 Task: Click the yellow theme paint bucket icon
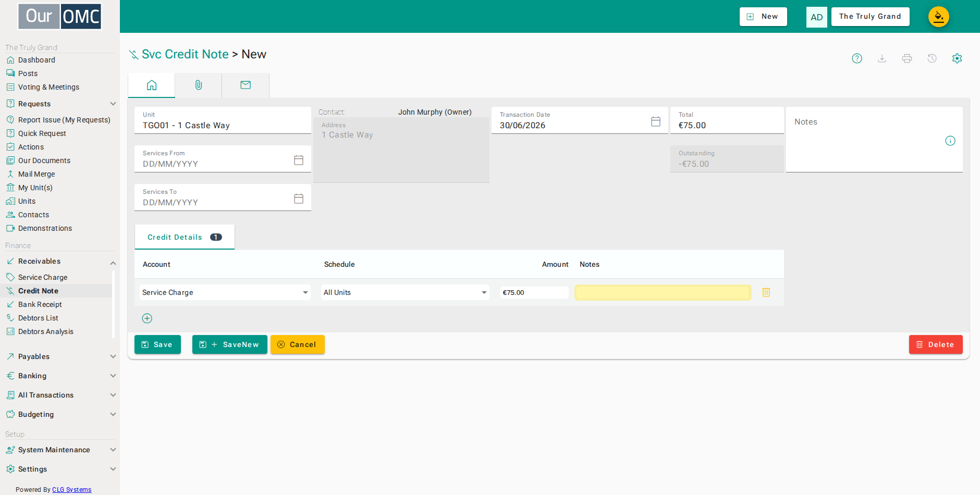click(x=939, y=17)
